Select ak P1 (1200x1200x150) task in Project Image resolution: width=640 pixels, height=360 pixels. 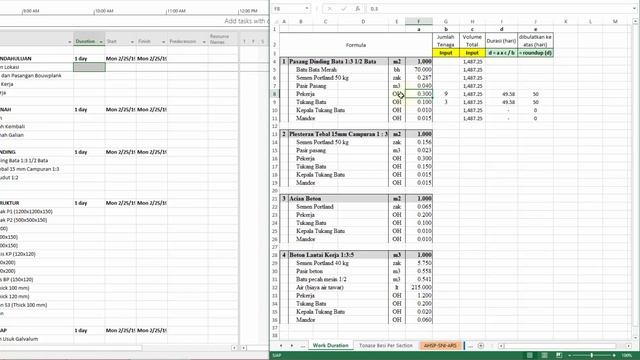click(26, 211)
